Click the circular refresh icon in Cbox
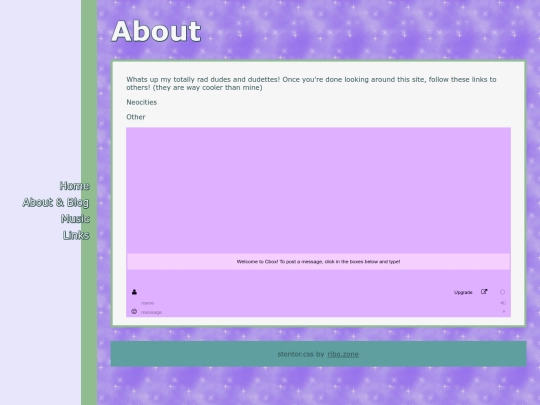Image resolution: width=540 pixels, height=405 pixels. pos(502,292)
